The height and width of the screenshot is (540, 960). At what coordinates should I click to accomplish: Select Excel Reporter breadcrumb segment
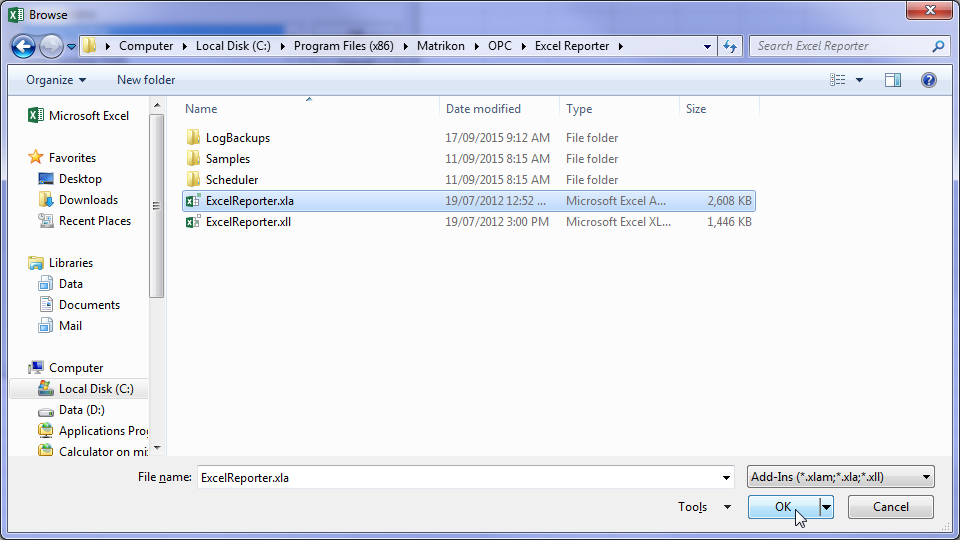572,46
